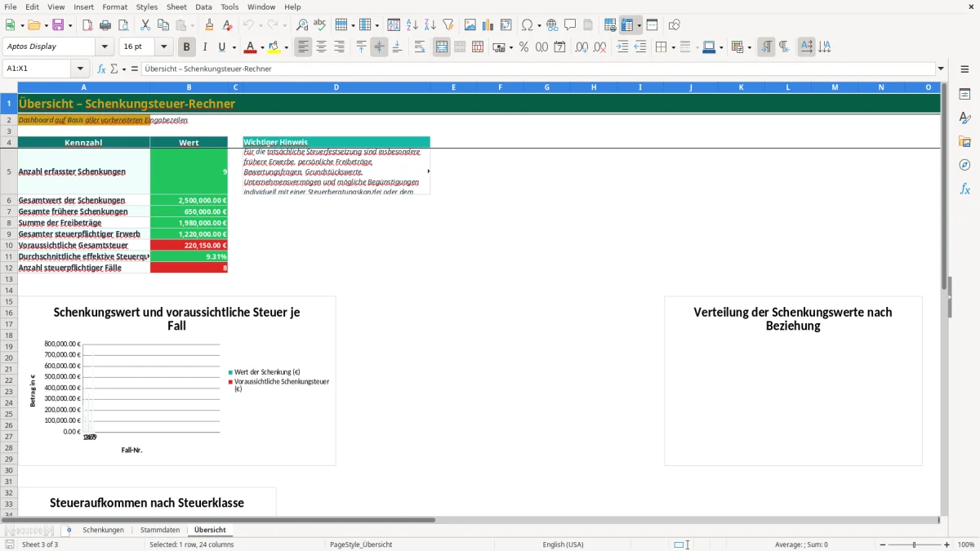The width and height of the screenshot is (980, 551).
Task: Click the Insert Hyperlink icon
Action: 552,25
